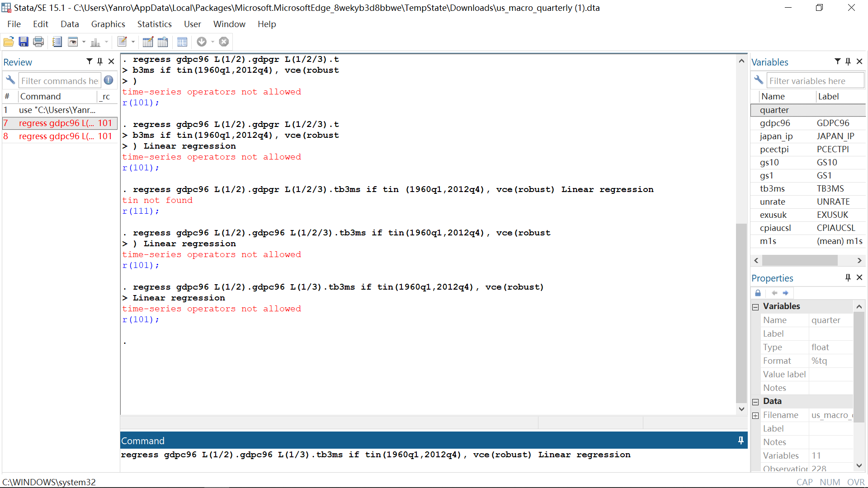Click in the Filter commands field
This screenshot has height=488, width=868.
[x=59, y=81]
